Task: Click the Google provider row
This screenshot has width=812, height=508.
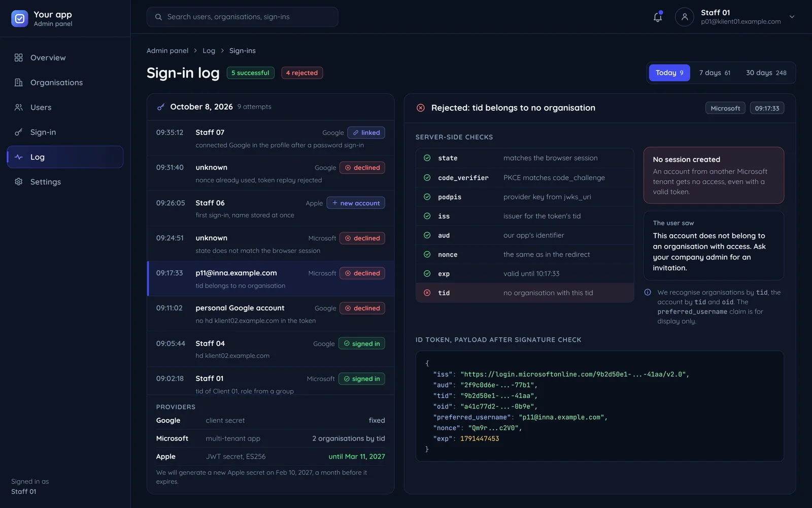Action: (x=270, y=421)
